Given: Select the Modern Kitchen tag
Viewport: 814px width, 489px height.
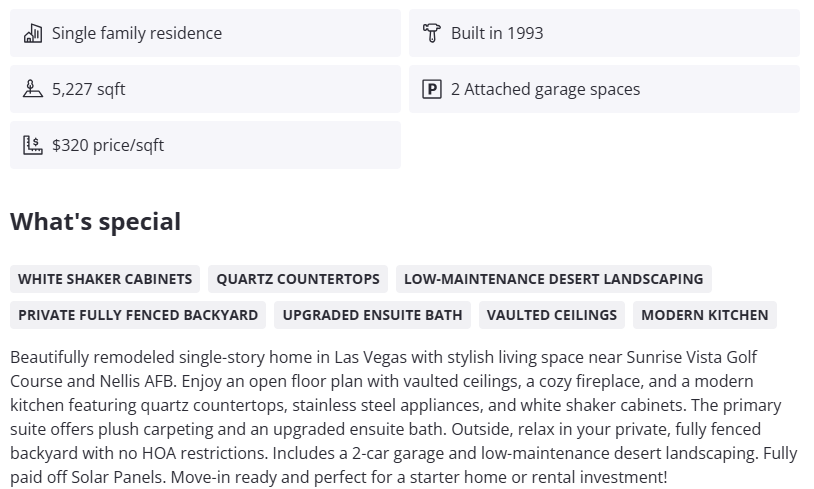Looking at the screenshot, I should (705, 315).
